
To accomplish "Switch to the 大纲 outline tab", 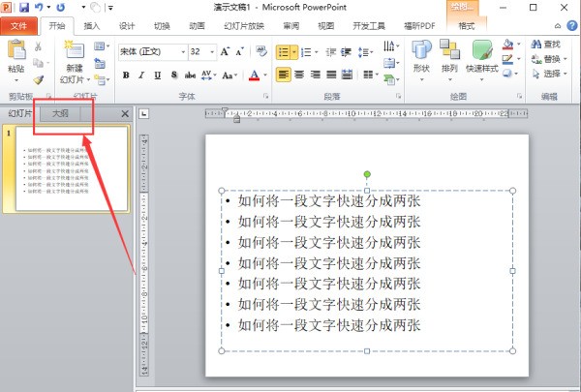I will (62, 114).
